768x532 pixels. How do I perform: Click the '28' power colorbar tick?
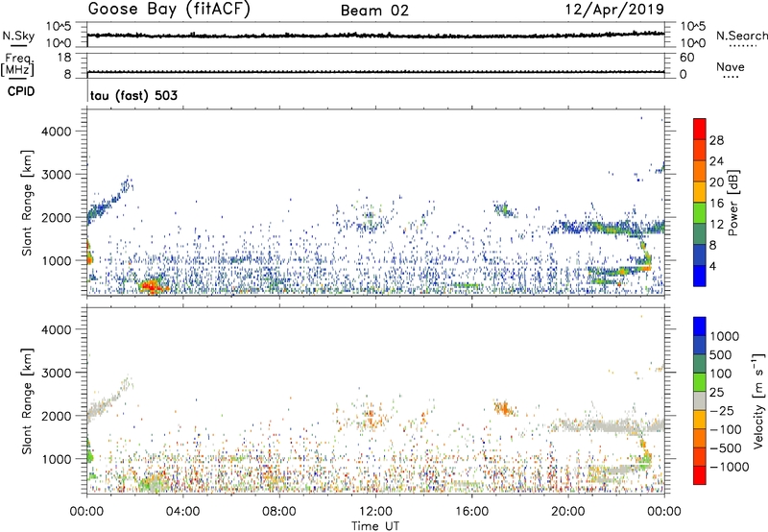[716, 140]
